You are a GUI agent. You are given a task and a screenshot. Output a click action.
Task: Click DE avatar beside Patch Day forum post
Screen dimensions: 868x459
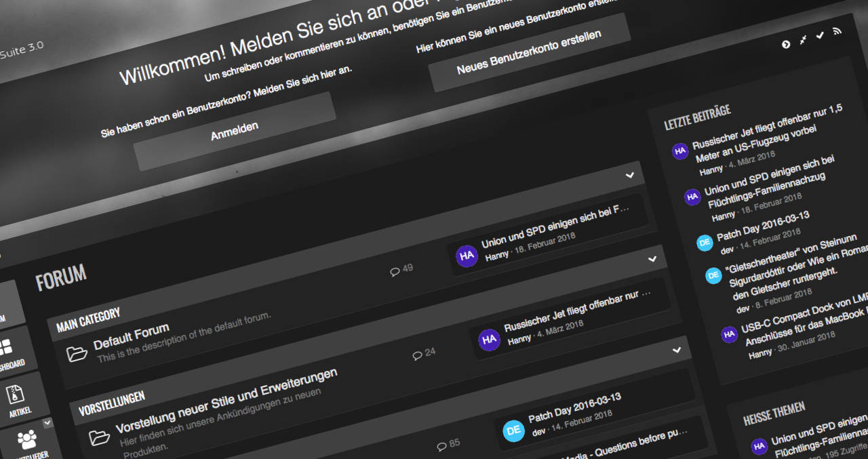[513, 430]
